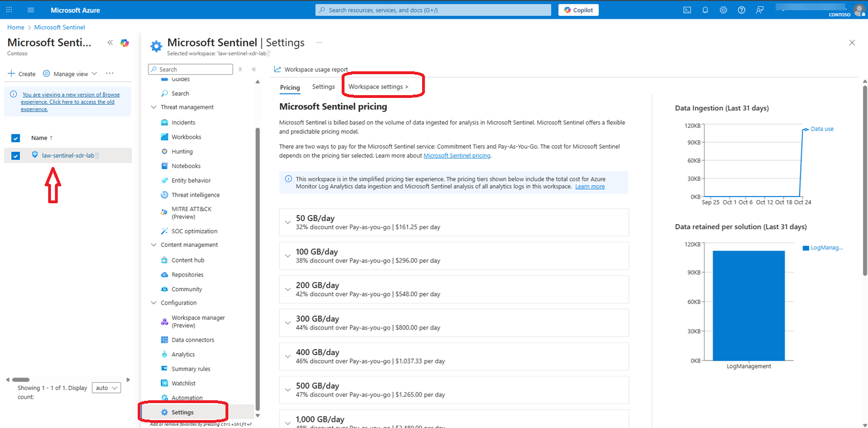The width and height of the screenshot is (868, 428).
Task: Click the Home breadcrumb link
Action: 15,27
